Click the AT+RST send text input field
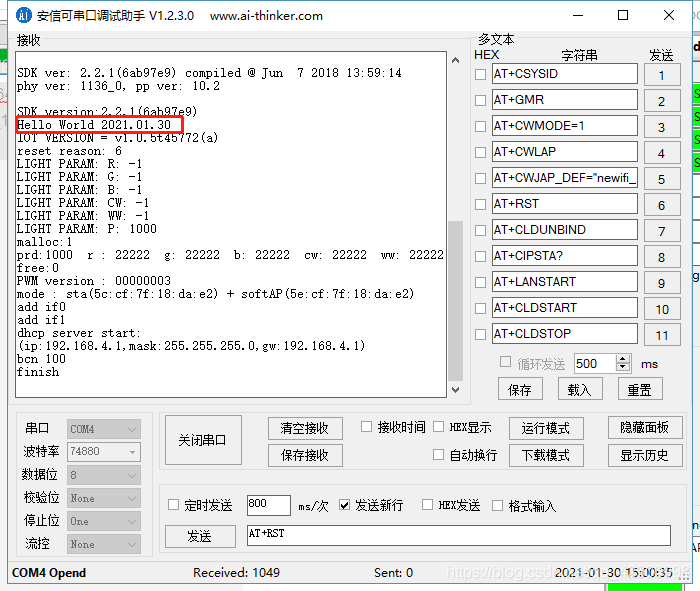700x591 pixels. pos(458,535)
